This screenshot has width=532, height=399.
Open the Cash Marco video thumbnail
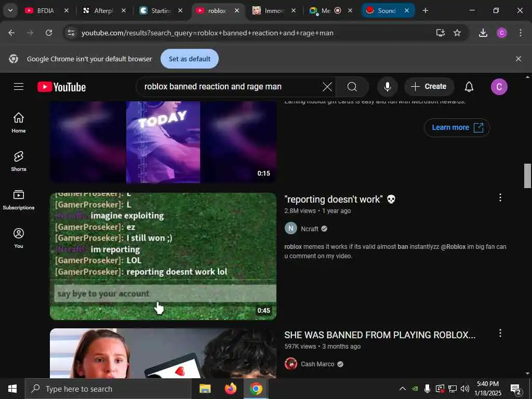(x=163, y=353)
